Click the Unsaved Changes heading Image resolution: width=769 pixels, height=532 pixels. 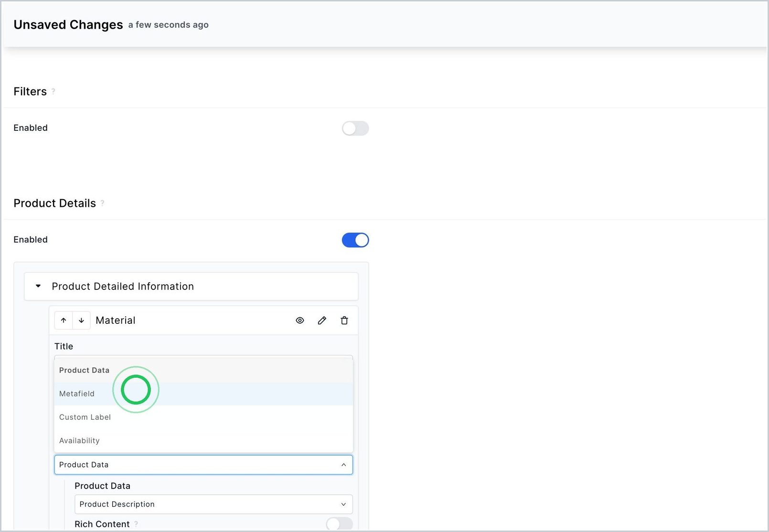tap(68, 25)
